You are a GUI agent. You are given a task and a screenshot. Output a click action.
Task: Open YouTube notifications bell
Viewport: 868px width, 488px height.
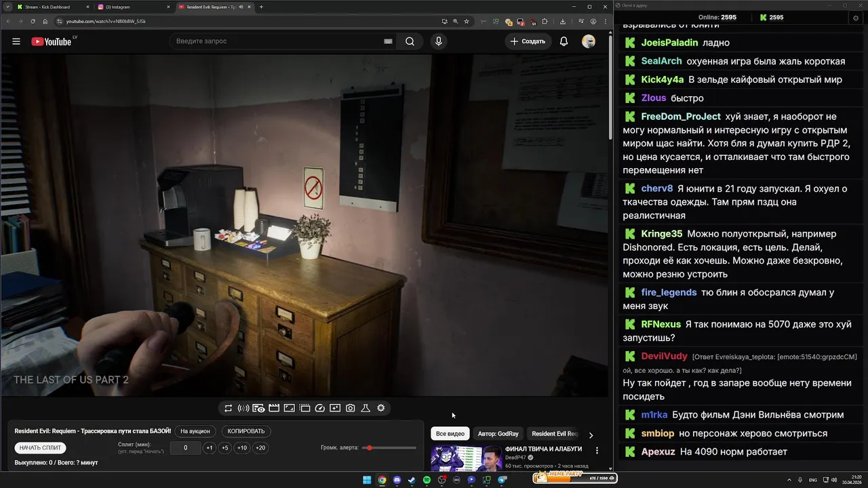[x=564, y=41]
